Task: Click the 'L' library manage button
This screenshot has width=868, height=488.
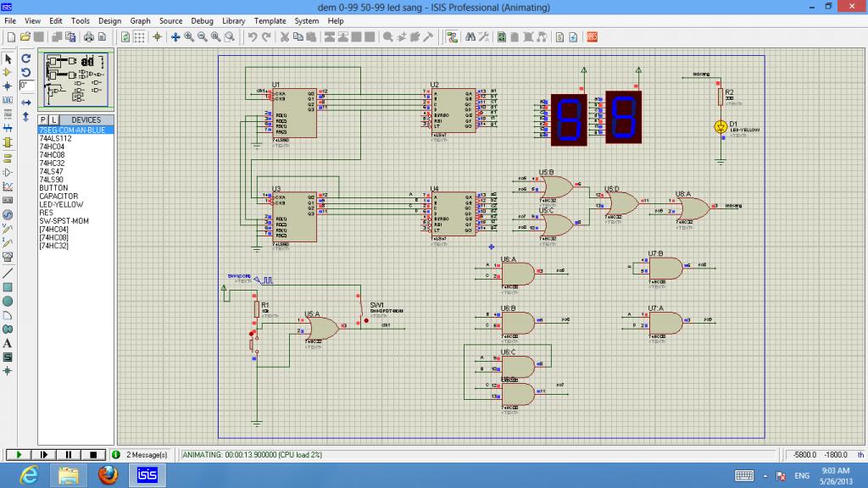Action: pyautogui.click(x=54, y=120)
